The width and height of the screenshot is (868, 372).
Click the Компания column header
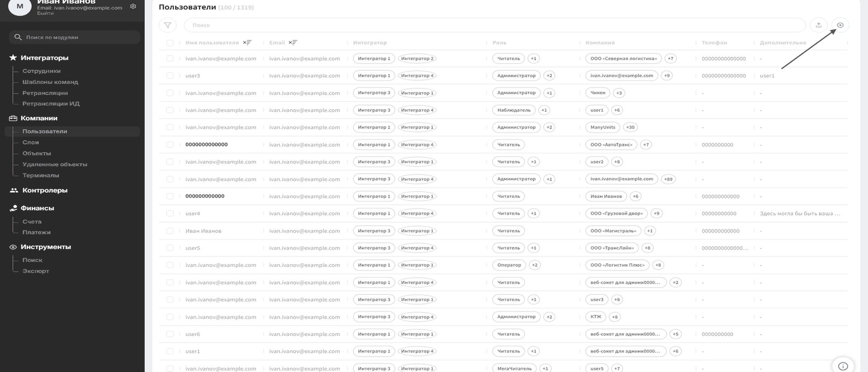coord(600,42)
